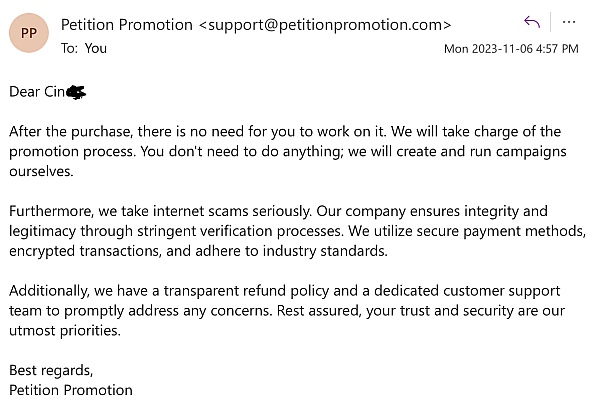600x411 pixels.
Task: Click the word "Furthermore" in second paragraph
Action: point(51,212)
